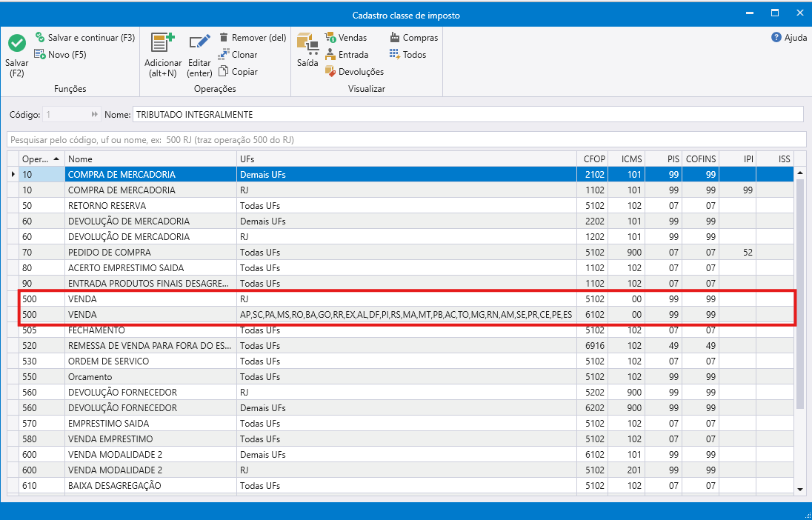Click CFOP 6916 cell

(593, 345)
